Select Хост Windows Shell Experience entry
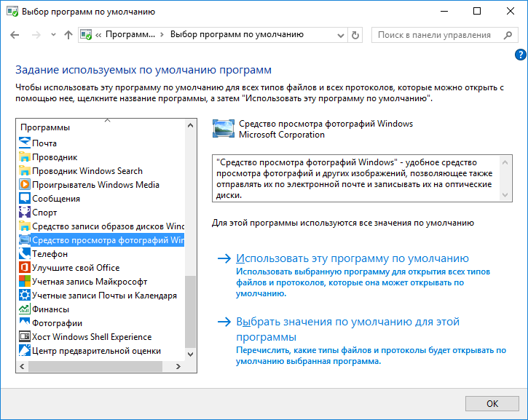This screenshot has height=420, width=528. click(x=92, y=336)
